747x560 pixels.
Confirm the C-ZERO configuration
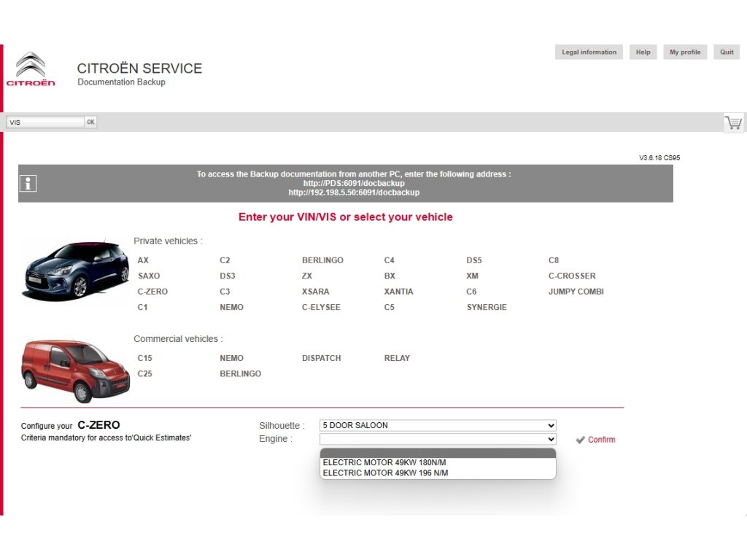click(x=601, y=440)
